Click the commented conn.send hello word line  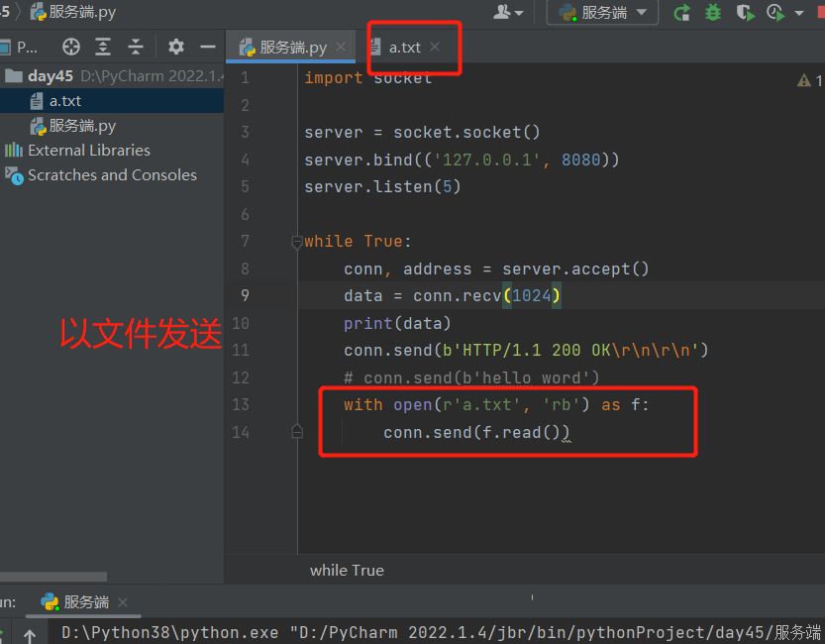(471, 377)
